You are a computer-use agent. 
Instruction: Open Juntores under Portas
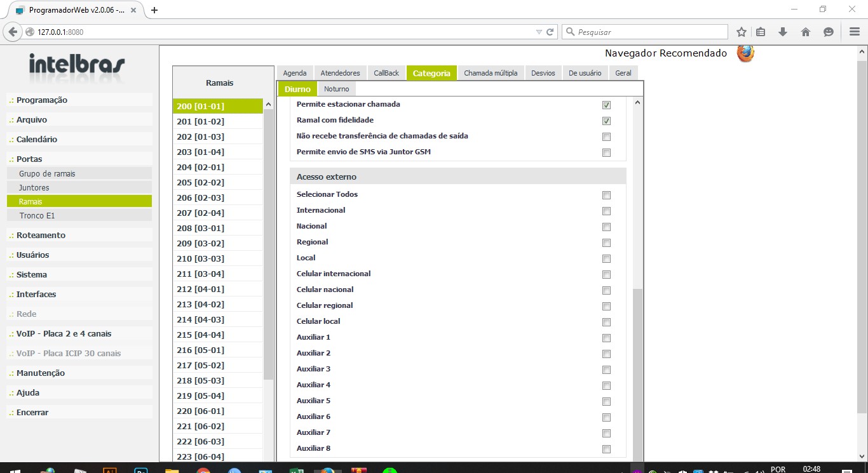(x=34, y=187)
